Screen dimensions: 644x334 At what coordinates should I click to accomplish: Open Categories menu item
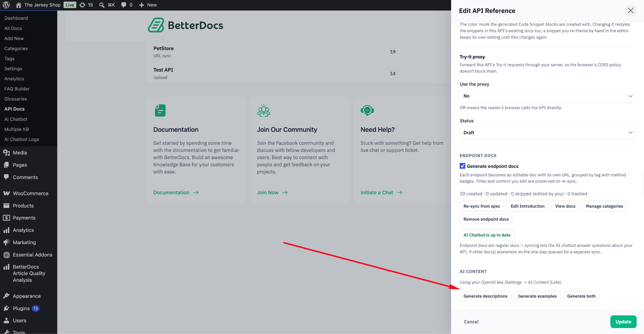16,48
